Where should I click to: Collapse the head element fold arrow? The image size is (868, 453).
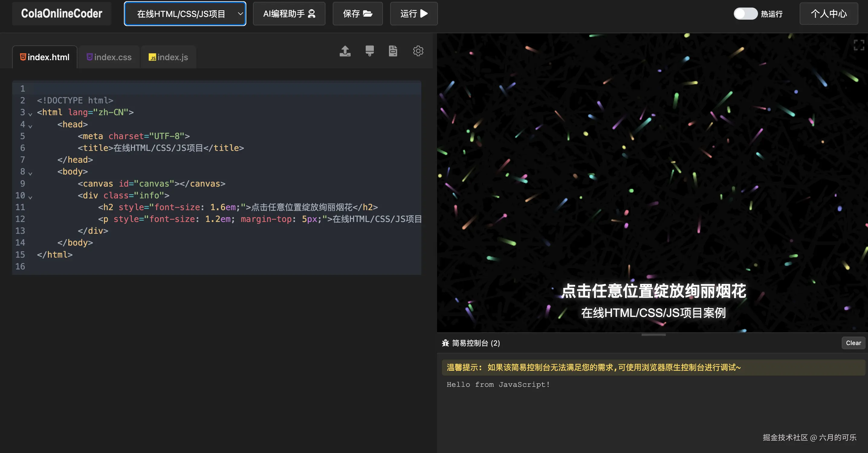30,126
